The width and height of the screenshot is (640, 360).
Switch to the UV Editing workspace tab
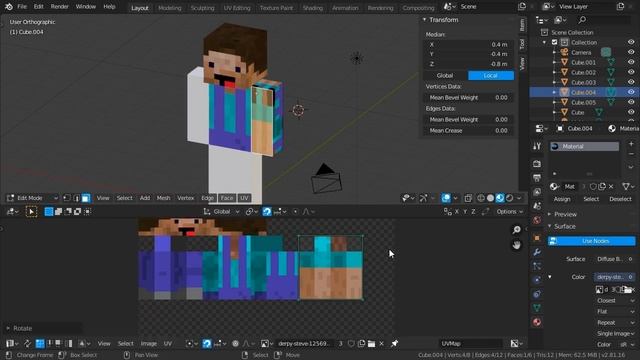point(237,8)
